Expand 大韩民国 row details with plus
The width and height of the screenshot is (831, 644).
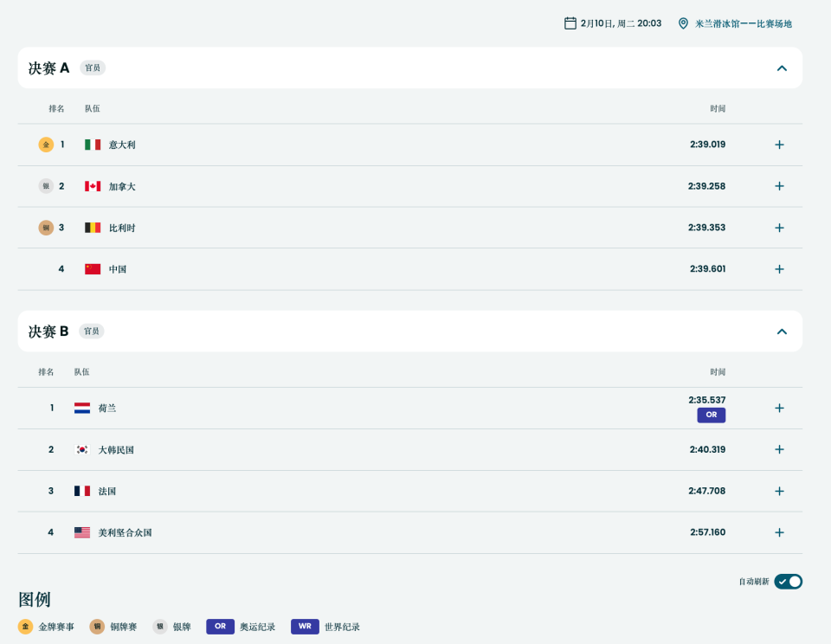click(x=779, y=449)
